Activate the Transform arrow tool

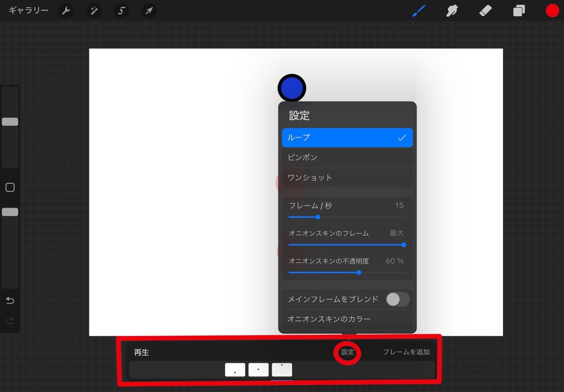coord(149,11)
